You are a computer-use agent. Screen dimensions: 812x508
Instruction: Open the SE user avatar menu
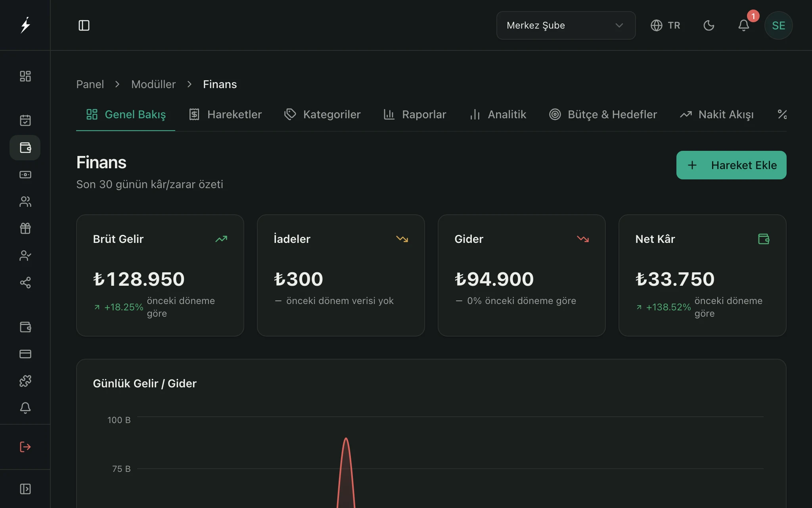pos(779,25)
